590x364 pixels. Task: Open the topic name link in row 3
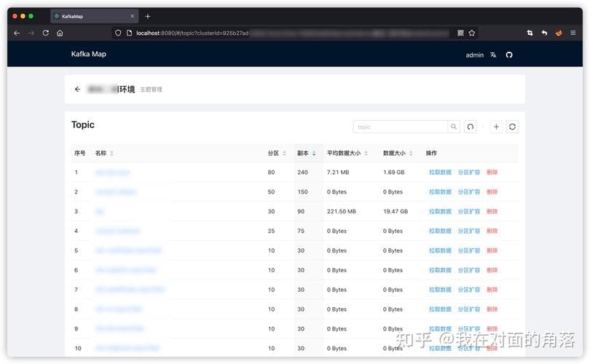coord(99,211)
